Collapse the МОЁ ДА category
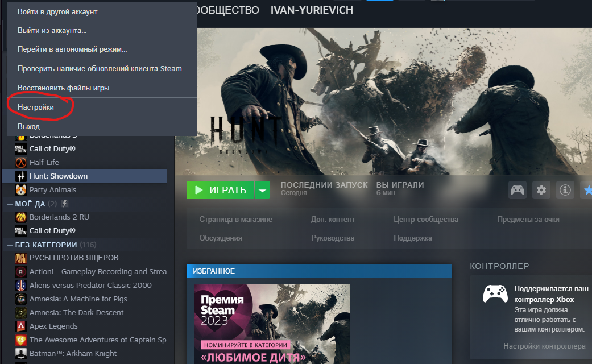The width and height of the screenshot is (592, 364). tap(10, 204)
